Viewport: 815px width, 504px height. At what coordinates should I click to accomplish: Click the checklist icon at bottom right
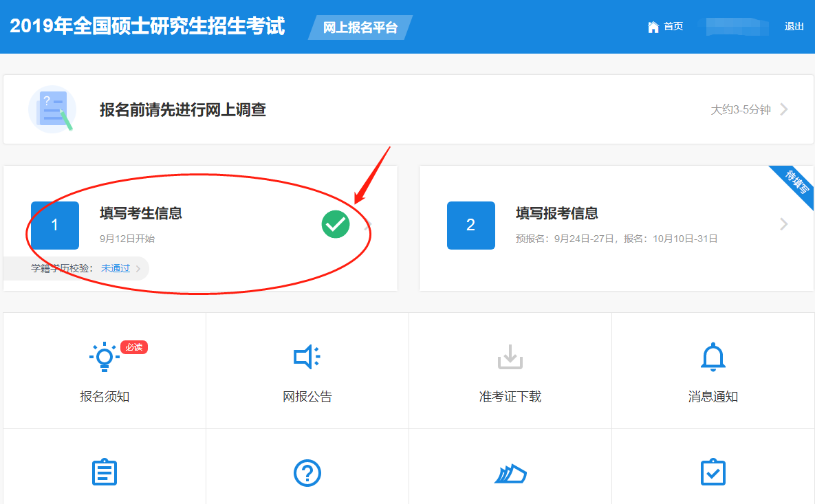click(713, 472)
